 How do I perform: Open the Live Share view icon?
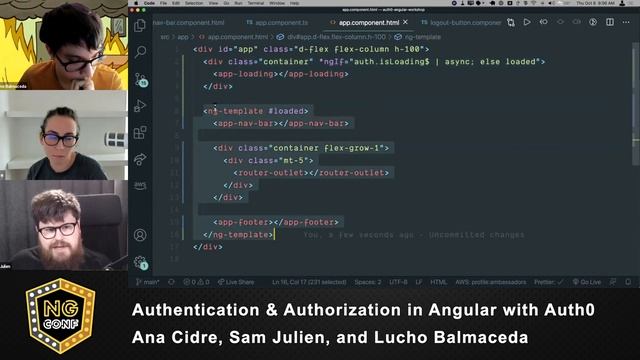click(140, 159)
